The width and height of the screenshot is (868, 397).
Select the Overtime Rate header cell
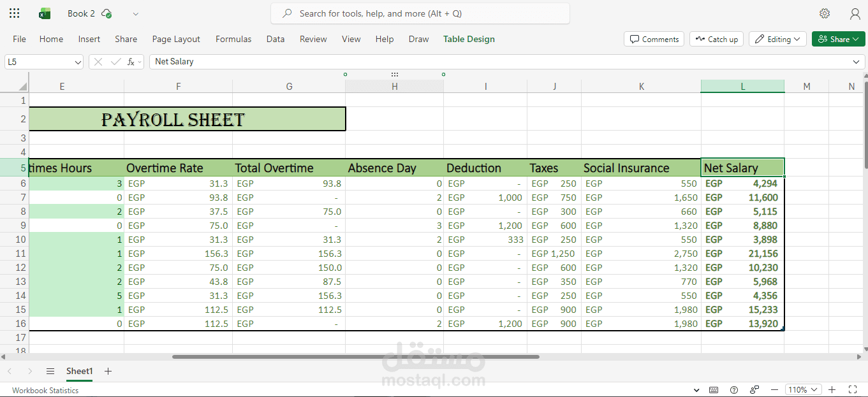coord(179,168)
